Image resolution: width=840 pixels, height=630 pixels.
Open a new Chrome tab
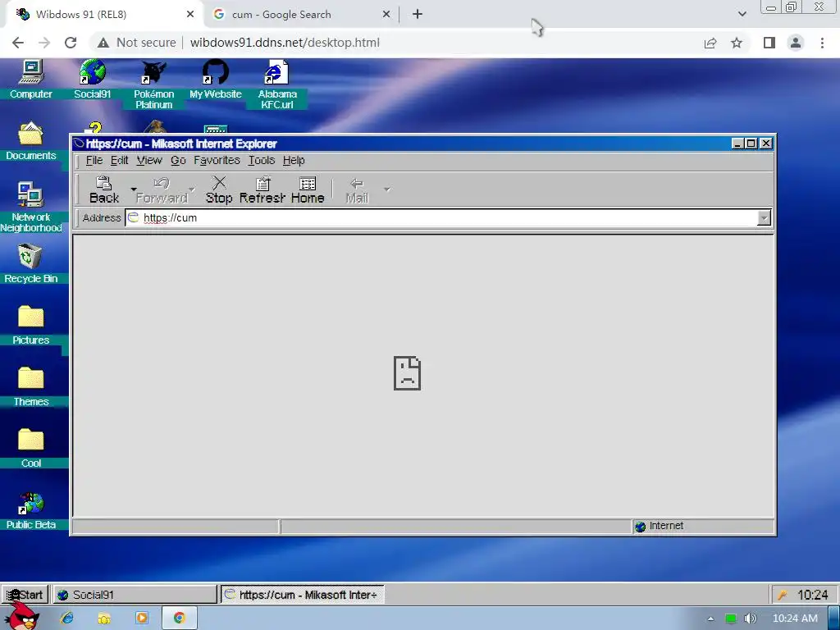click(418, 15)
